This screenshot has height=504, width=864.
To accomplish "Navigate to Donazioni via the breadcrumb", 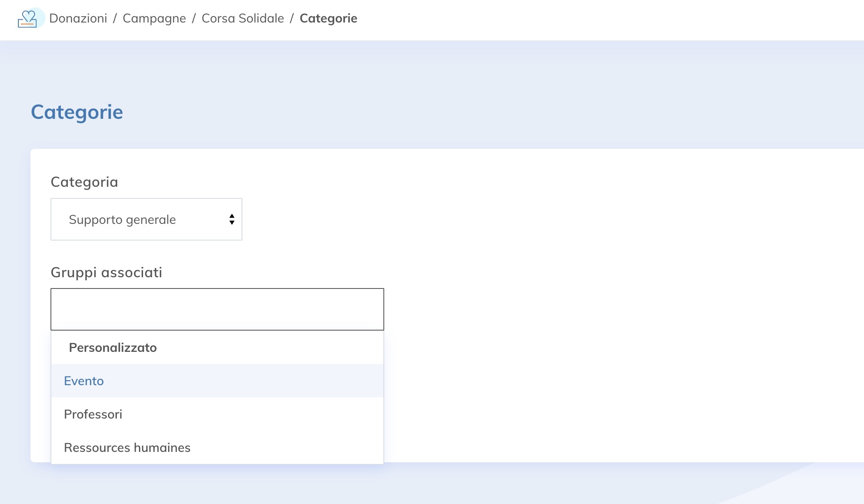I will (x=79, y=18).
